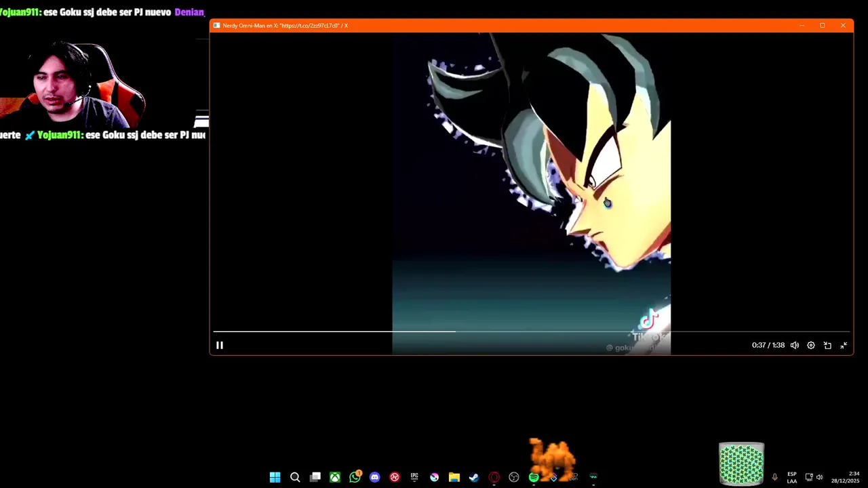Open the video player settings gear
868x488 pixels.
[x=811, y=345]
